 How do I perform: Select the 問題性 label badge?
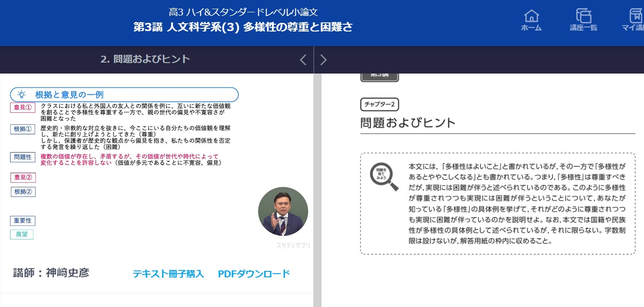(22, 157)
